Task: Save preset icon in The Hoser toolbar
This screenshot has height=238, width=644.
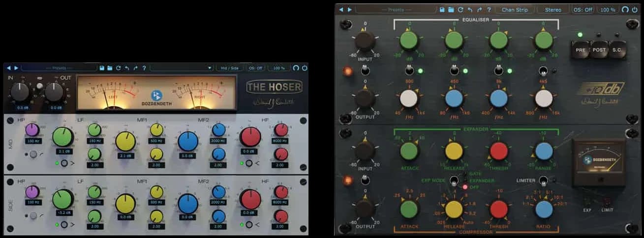Action: [102, 68]
